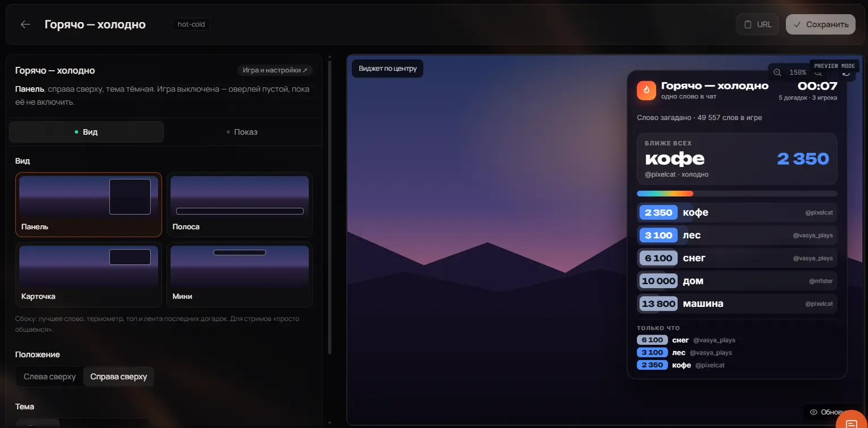Click the 5 догадок · 3 игрока stat

click(808, 98)
